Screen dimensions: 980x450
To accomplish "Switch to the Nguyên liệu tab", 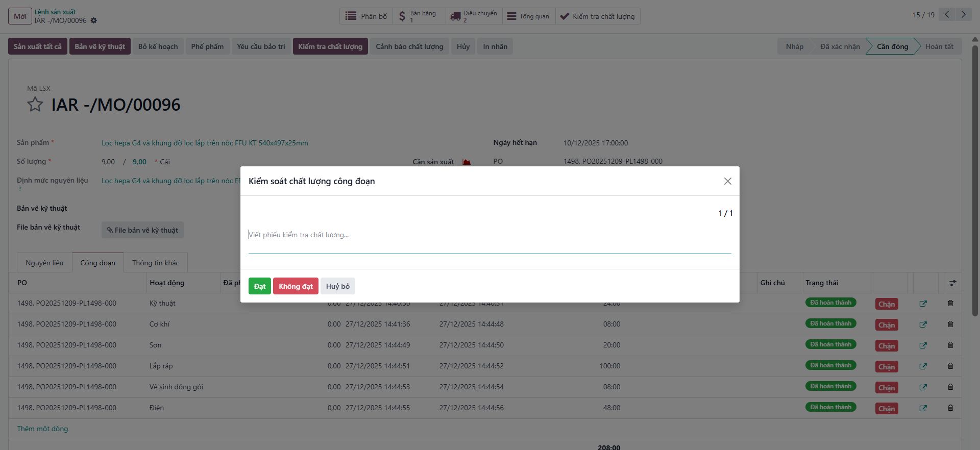I will (44, 263).
